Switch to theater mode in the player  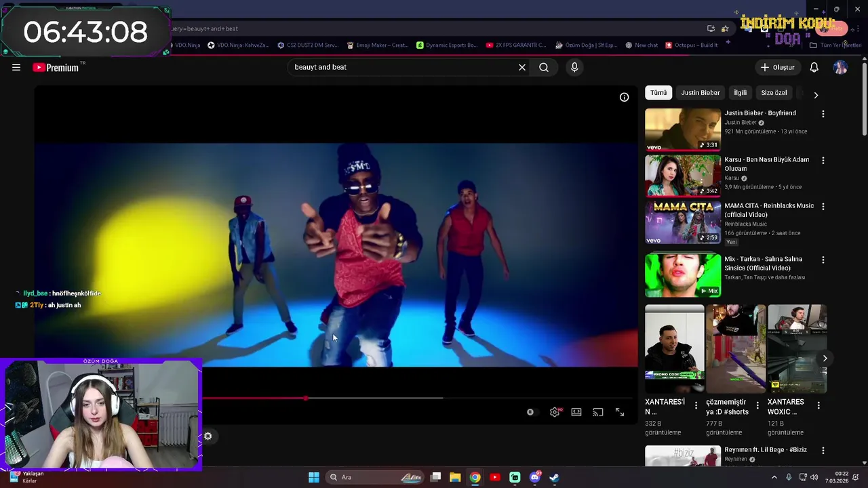click(576, 412)
